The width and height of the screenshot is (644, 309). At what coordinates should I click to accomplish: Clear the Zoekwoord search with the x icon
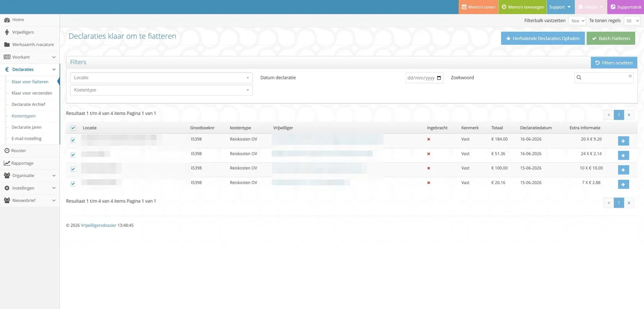630,76
